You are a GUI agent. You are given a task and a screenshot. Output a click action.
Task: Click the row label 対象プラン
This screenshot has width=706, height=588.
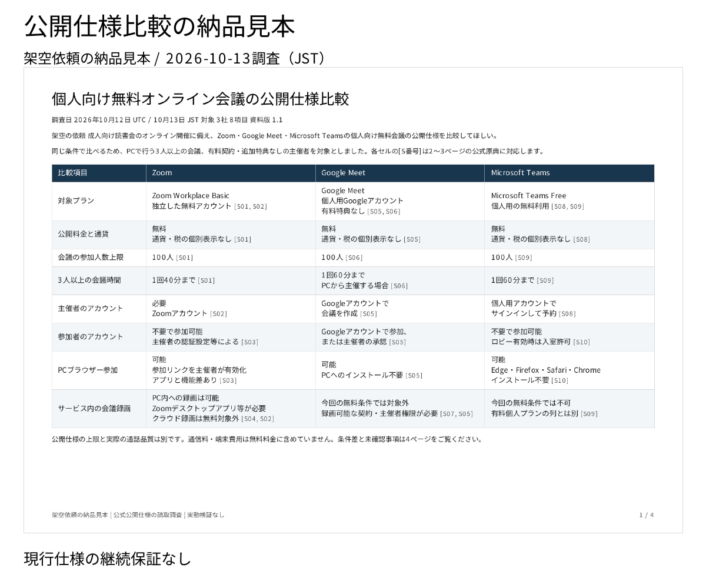(x=99, y=201)
